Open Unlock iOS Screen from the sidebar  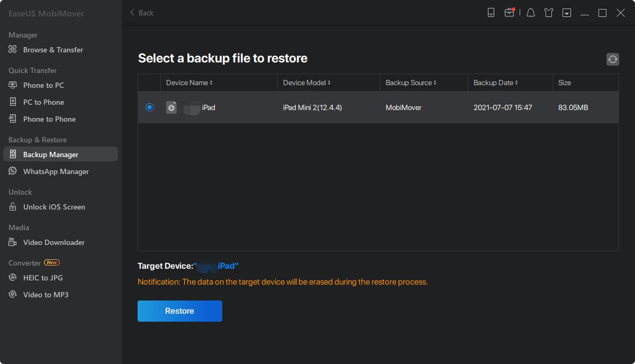pyautogui.click(x=53, y=207)
